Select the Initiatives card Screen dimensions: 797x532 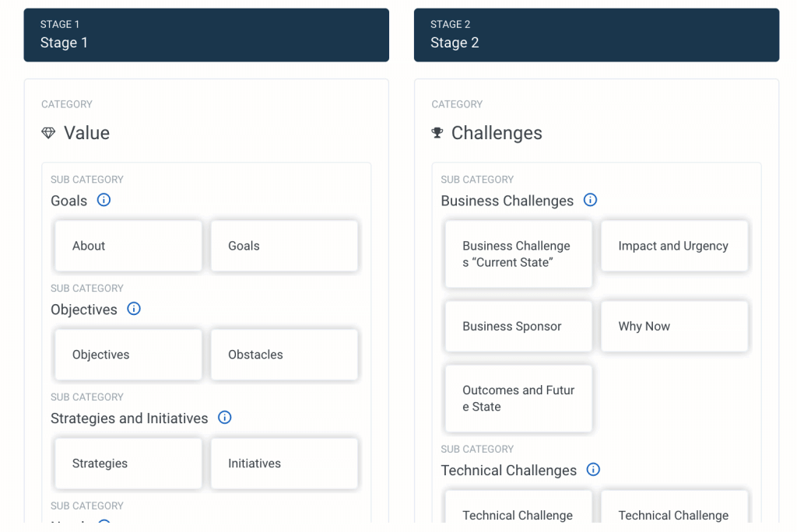coord(284,464)
